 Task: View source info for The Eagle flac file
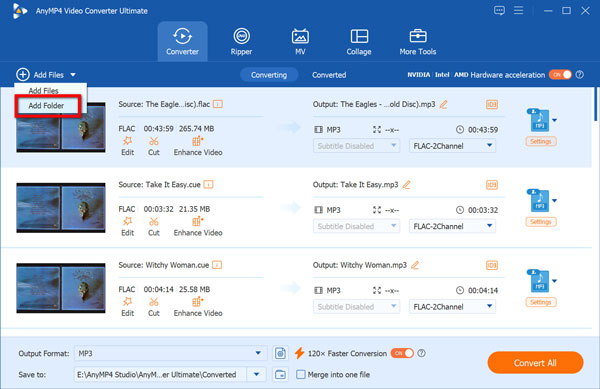(x=218, y=104)
